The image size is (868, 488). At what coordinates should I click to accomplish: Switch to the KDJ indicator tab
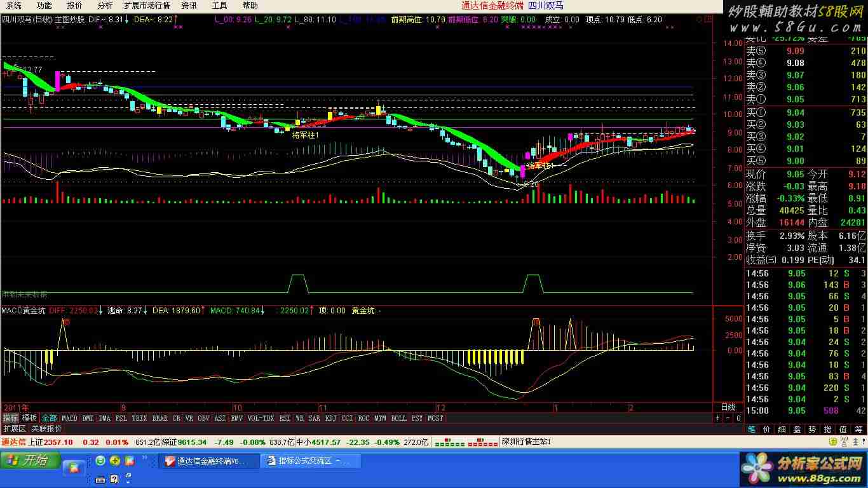(x=331, y=418)
